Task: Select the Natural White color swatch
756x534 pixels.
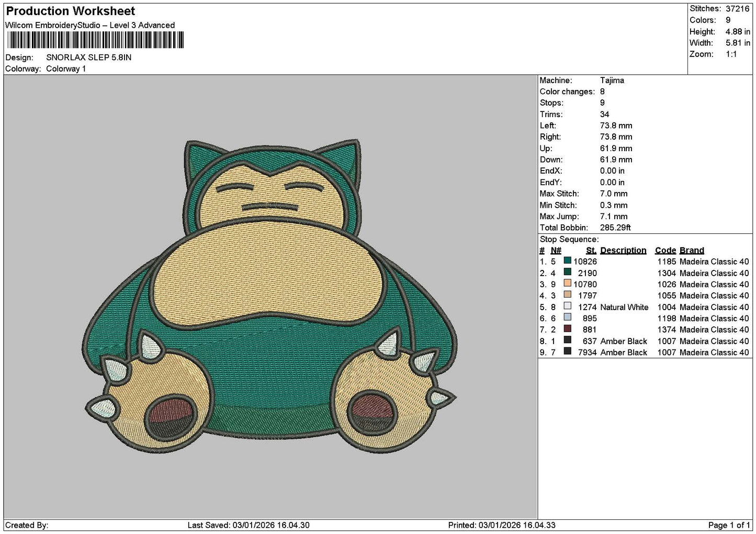Action: 567,306
